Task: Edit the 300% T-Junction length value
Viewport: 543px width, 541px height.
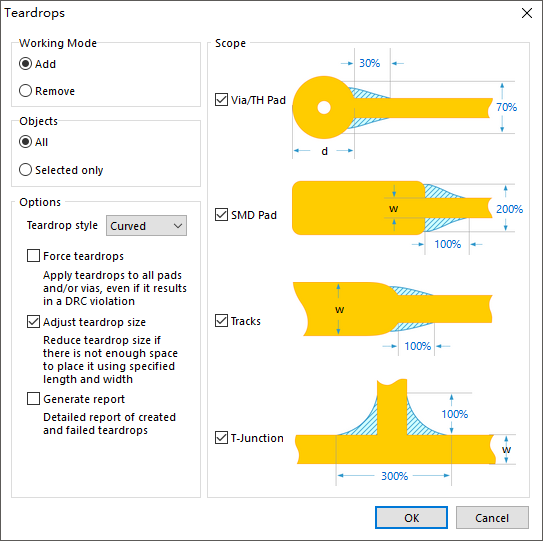Action: pyautogui.click(x=394, y=476)
